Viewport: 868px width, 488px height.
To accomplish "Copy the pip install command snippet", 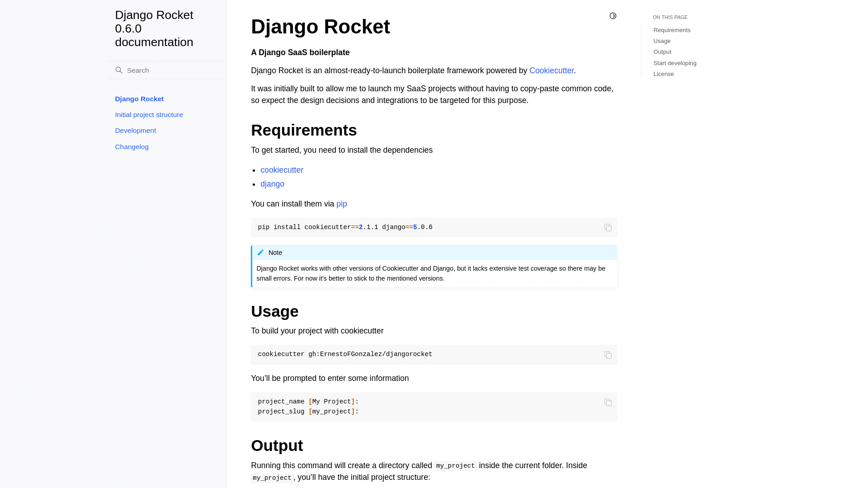I will pyautogui.click(x=608, y=228).
